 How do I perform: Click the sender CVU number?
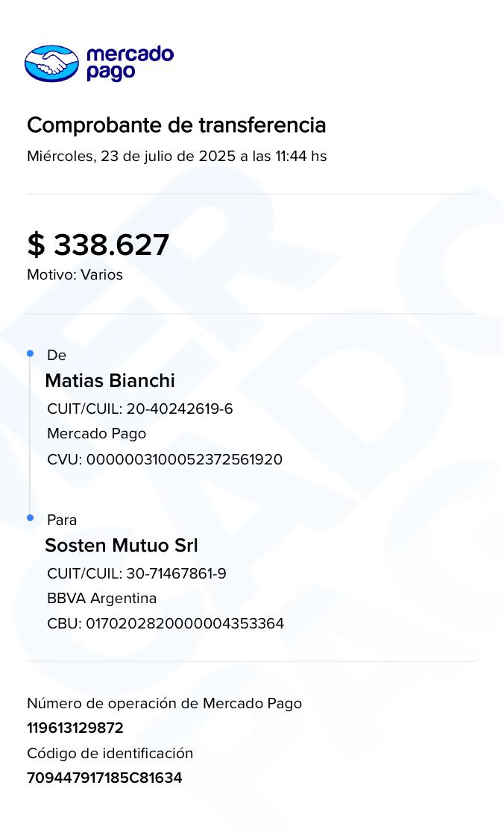pos(165,459)
